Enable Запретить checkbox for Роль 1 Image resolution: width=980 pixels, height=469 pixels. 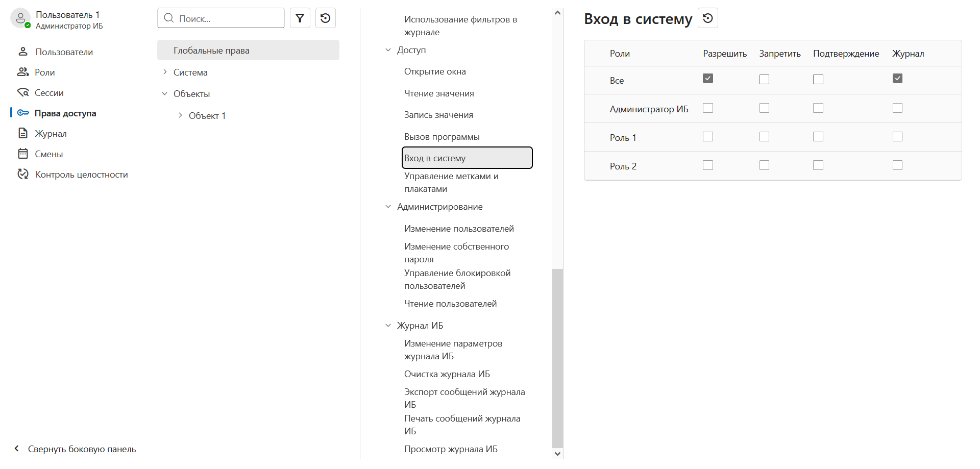(x=764, y=137)
